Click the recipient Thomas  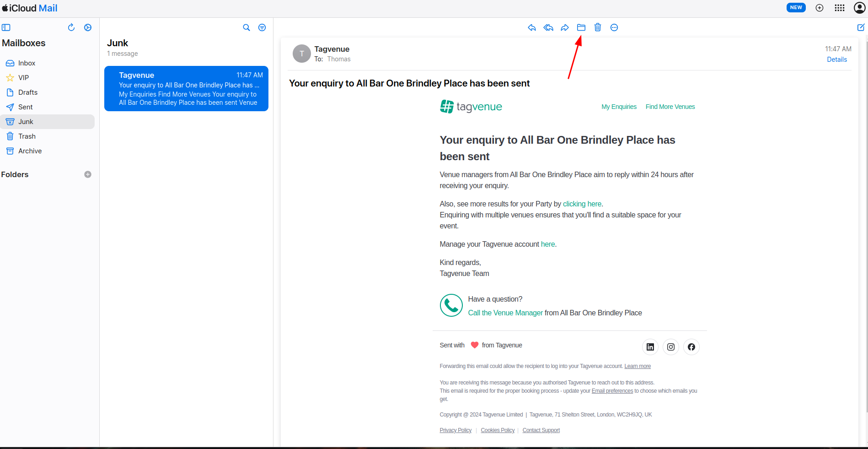pos(339,59)
